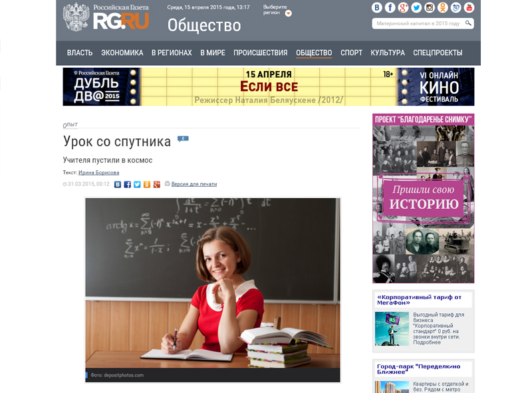Open the Twitter page from the header
Image resolution: width=532 pixels, height=393 pixels.
[416, 7]
